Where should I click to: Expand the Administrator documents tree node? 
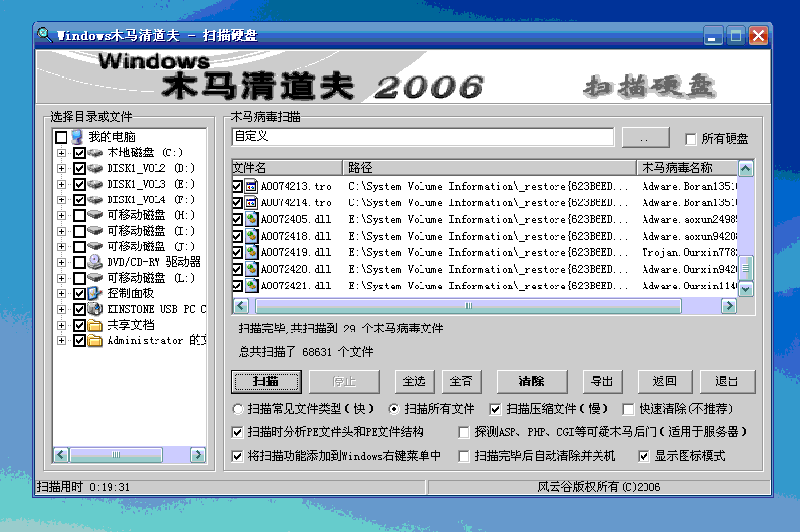coord(62,340)
